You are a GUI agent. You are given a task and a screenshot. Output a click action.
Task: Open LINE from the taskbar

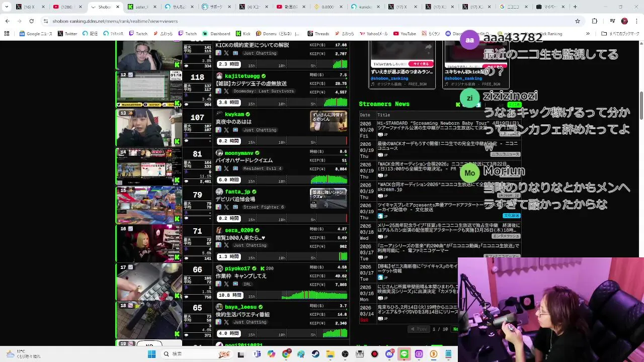coord(404,354)
